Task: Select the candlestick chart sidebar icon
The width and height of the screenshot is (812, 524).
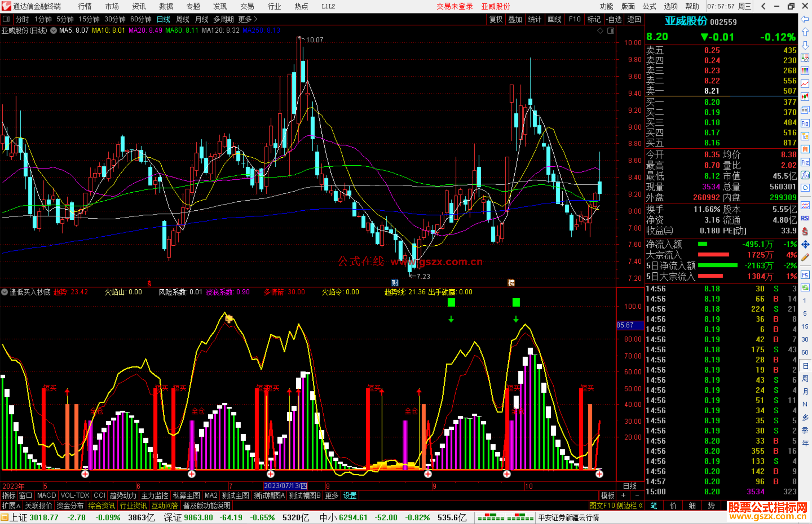Action: (805, 97)
